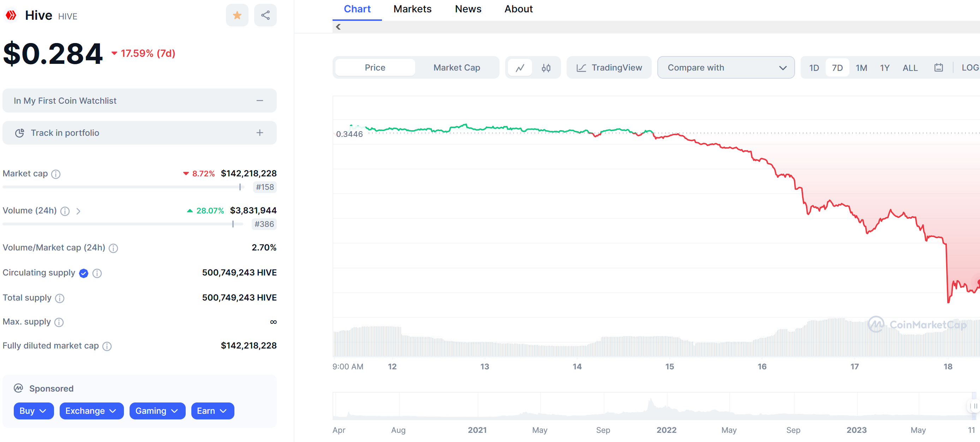Click the volume rank #386 badge
The width and height of the screenshot is (980, 442).
pyautogui.click(x=264, y=224)
